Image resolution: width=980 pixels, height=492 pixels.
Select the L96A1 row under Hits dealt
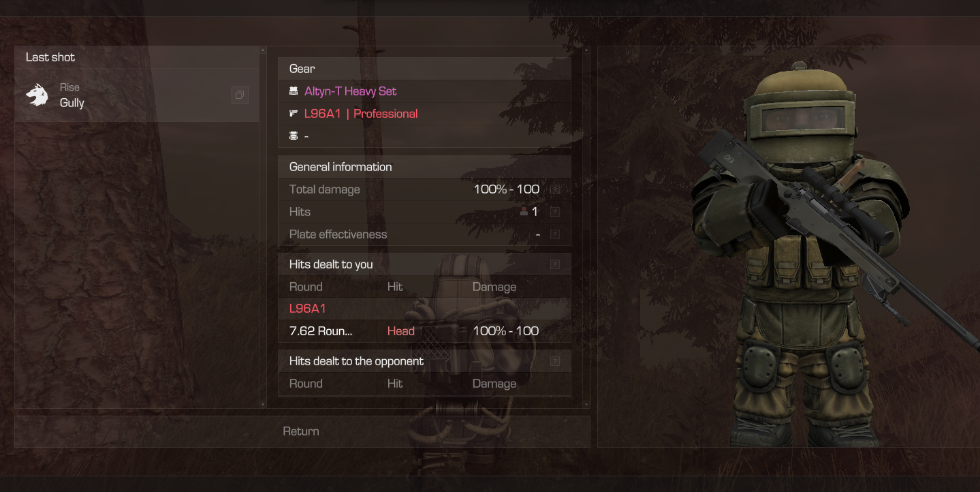coord(424,309)
